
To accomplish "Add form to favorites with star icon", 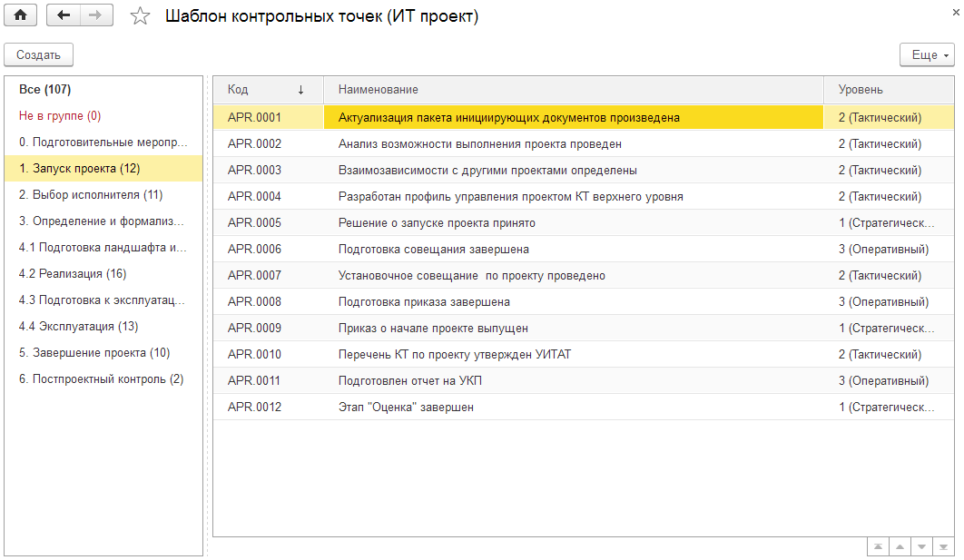I will tap(140, 16).
